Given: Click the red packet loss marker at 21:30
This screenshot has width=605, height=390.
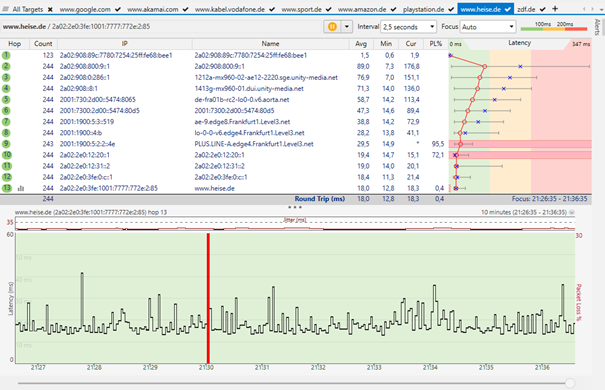Looking at the screenshot, I should [208, 298].
